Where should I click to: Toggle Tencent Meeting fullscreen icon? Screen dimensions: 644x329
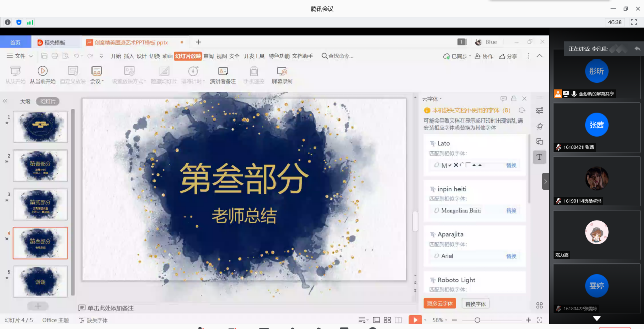coord(634,22)
